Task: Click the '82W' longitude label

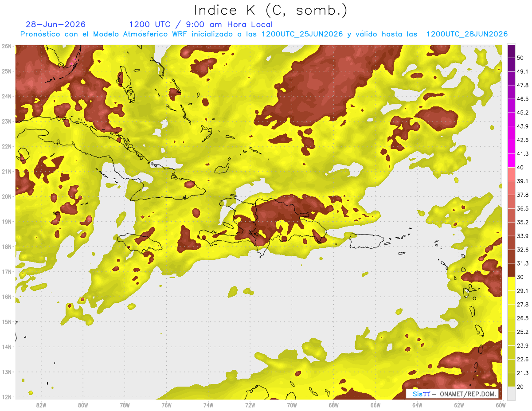Action: (x=41, y=405)
